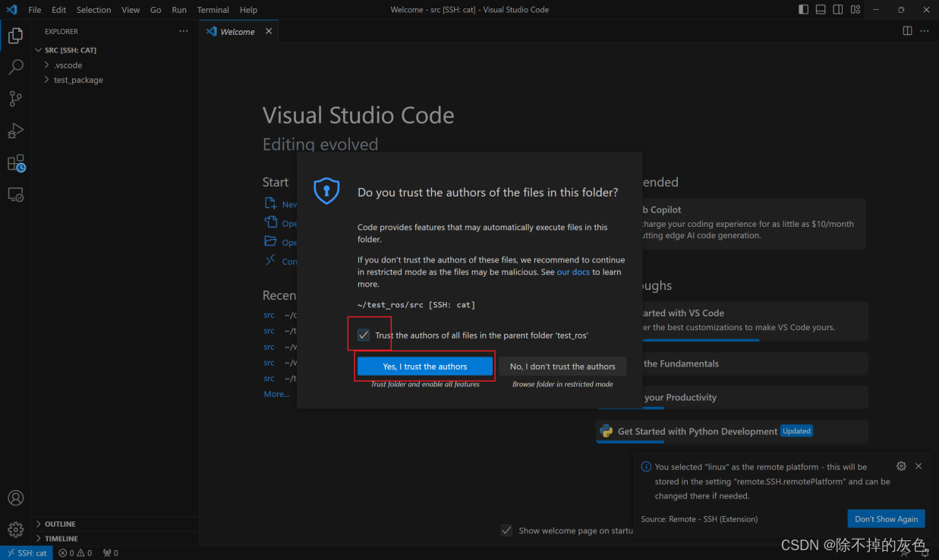The height and width of the screenshot is (560, 939).
Task: Open the Accounts icon in the sidebar
Action: [x=15, y=497]
